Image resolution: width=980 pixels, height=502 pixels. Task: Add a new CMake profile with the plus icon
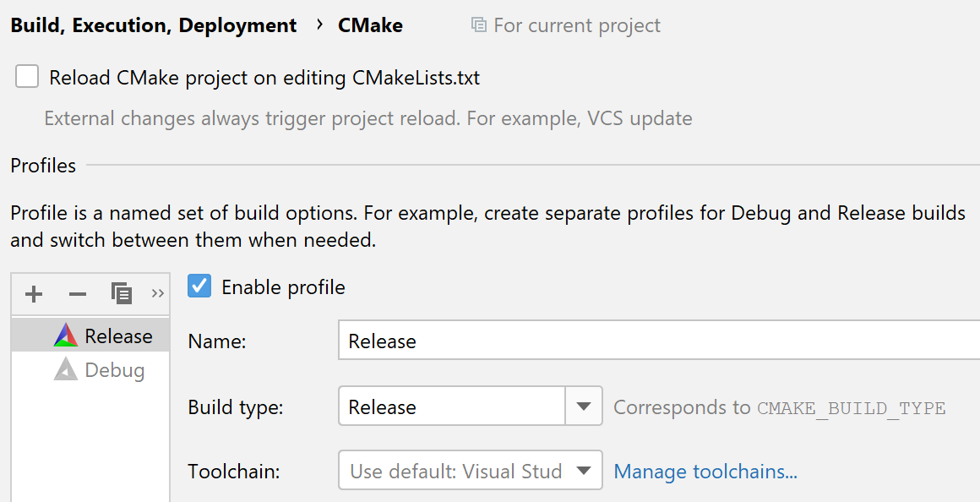(34, 293)
